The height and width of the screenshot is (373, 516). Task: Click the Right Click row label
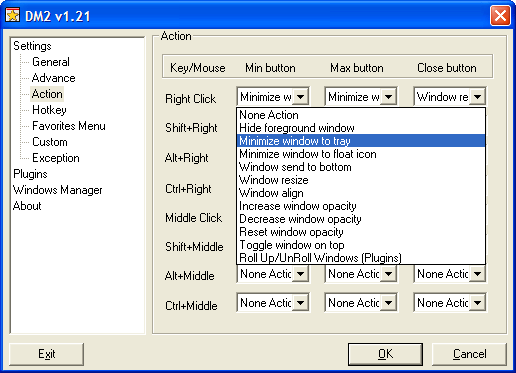pos(190,99)
